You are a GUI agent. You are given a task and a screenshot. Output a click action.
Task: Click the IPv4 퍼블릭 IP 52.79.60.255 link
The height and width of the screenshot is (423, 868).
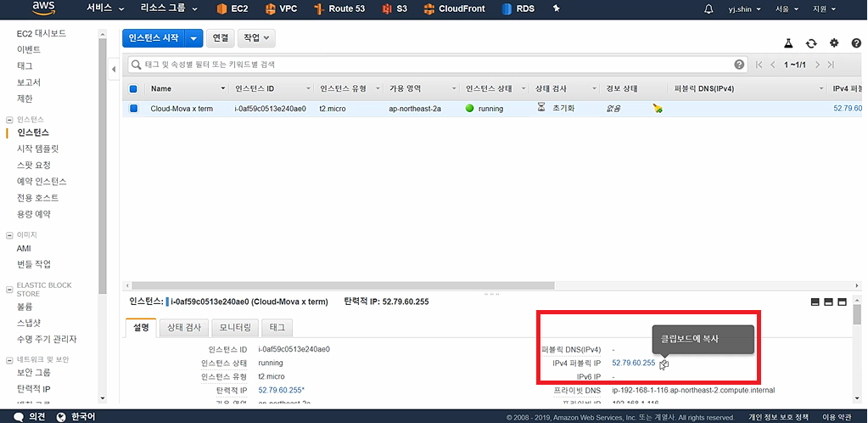click(634, 364)
